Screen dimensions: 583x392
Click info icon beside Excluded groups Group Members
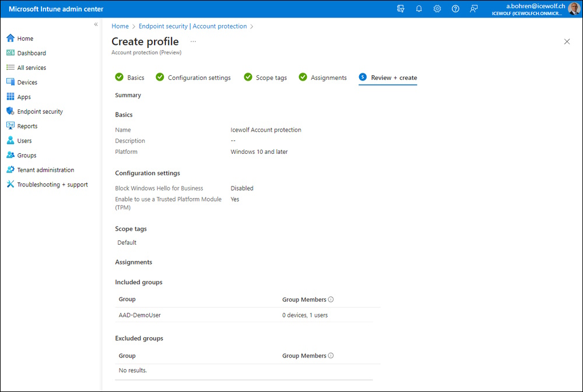point(331,355)
